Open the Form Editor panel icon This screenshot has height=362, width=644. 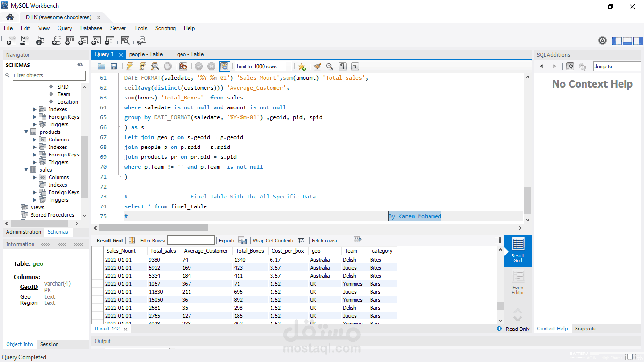pyautogui.click(x=518, y=283)
